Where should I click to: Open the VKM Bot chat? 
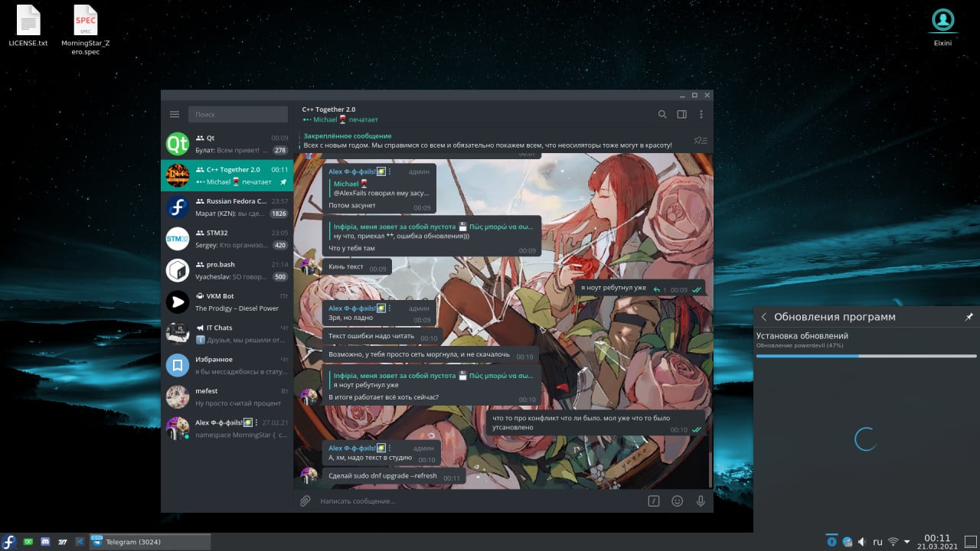point(227,302)
